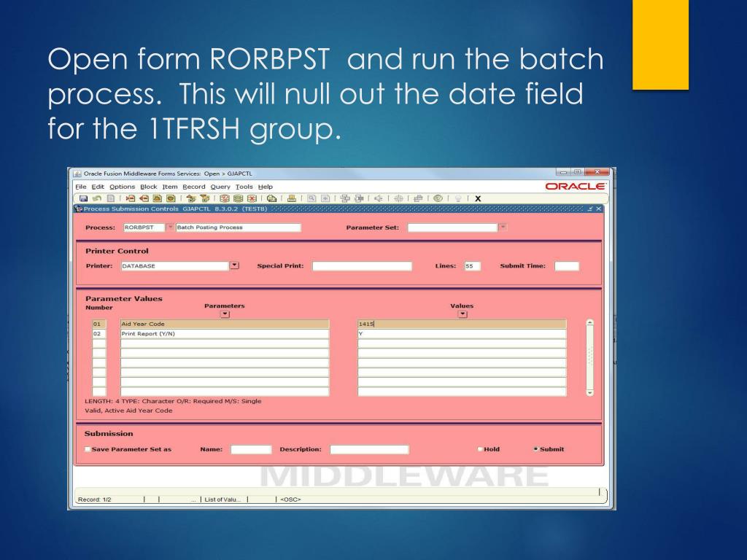Click the submission Name input field
Viewport: 747px width, 560px height.
[x=251, y=449]
